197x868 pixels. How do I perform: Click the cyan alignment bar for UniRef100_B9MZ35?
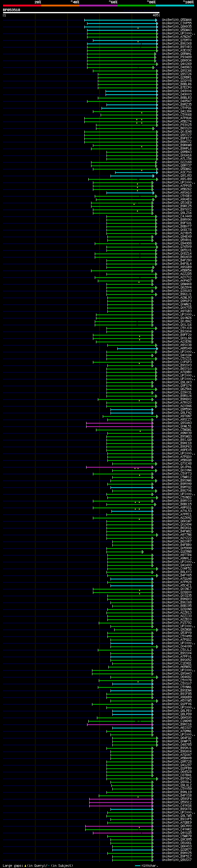(x=132, y=105)
